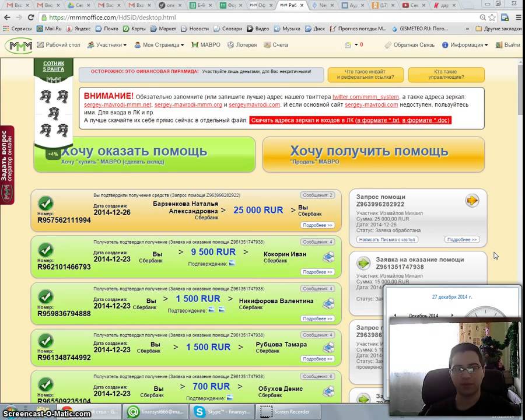Viewport: 525px width, 420px height.
Task: Click green checkmark for order R965509235104
Action: click(x=46, y=384)
